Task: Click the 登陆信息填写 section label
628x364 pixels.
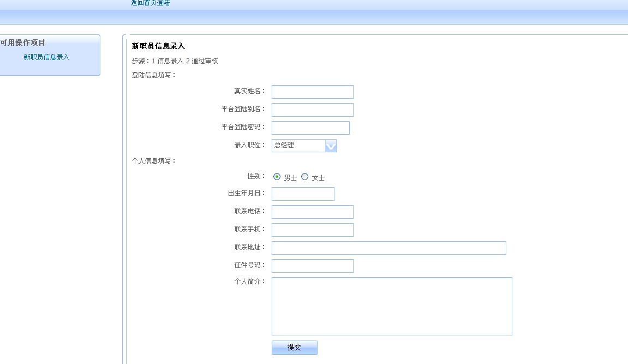Action: (x=154, y=75)
